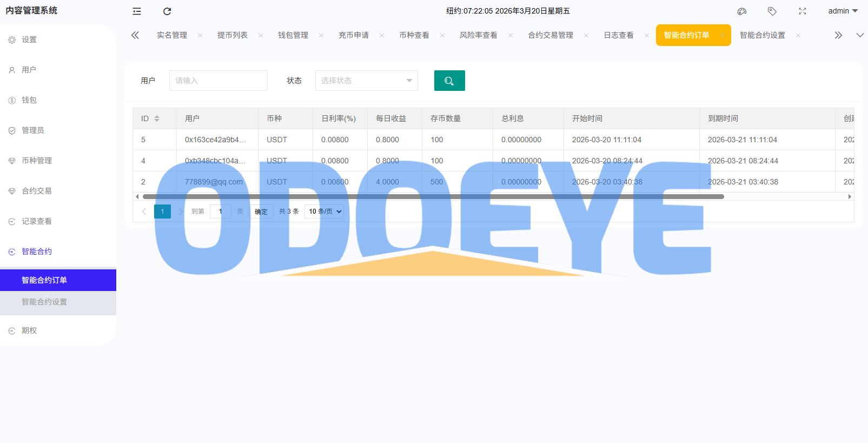Open the 选择状态 status dropdown
Image resolution: width=868 pixels, height=443 pixels.
pyautogui.click(x=366, y=81)
